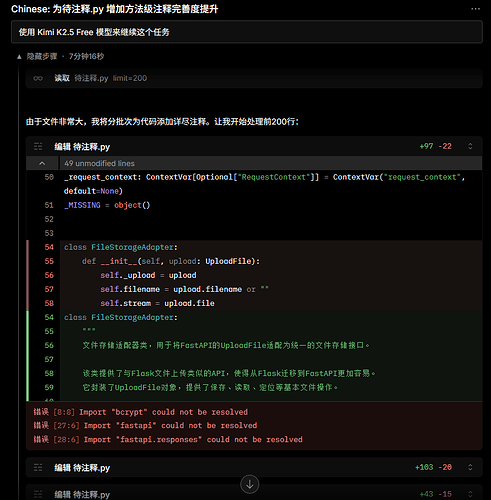This screenshot has width=491, height=500.
Task: Toggle expand on the +97 -22 edit block
Action: click(470, 146)
